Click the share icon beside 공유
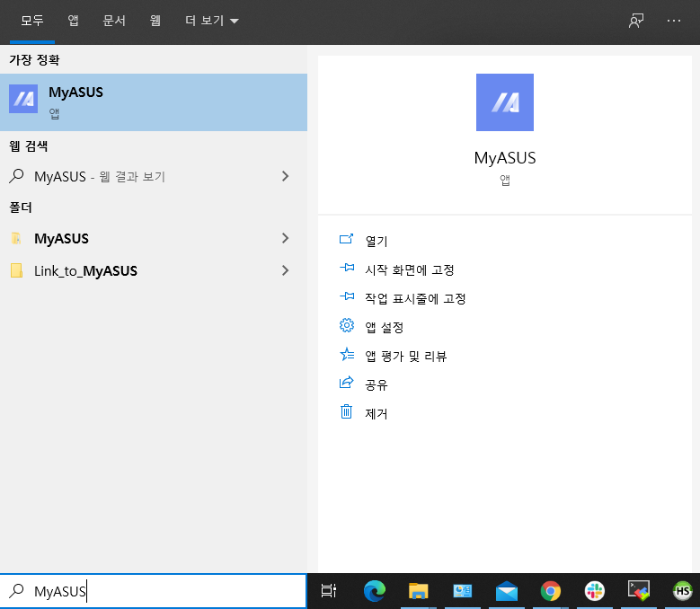This screenshot has width=700, height=609. [347, 383]
